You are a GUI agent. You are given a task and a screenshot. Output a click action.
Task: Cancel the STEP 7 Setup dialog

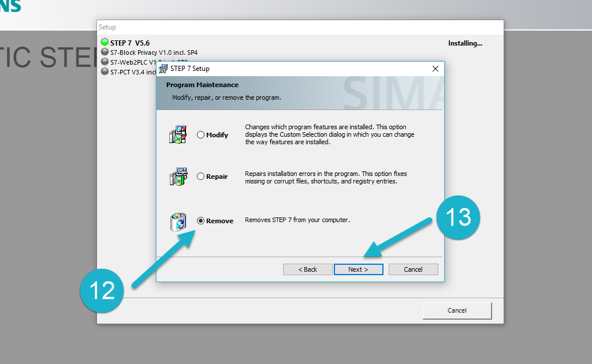tap(413, 269)
